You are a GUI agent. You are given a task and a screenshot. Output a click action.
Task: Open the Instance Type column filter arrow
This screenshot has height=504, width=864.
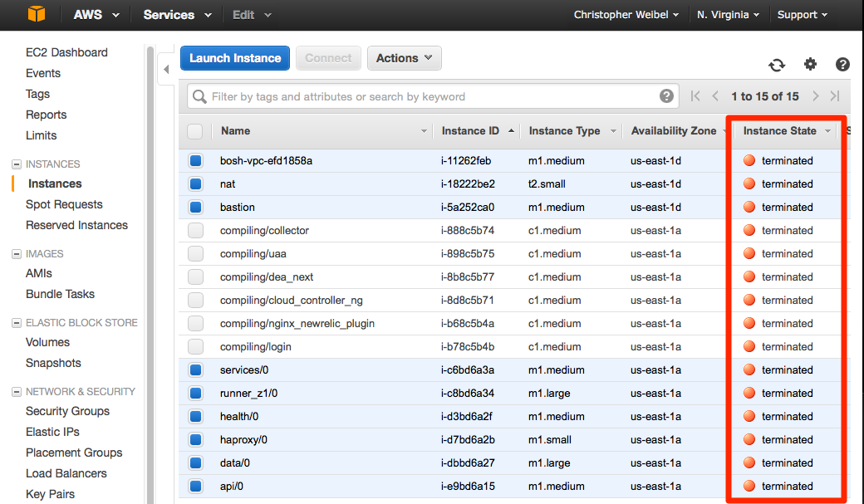click(x=613, y=131)
